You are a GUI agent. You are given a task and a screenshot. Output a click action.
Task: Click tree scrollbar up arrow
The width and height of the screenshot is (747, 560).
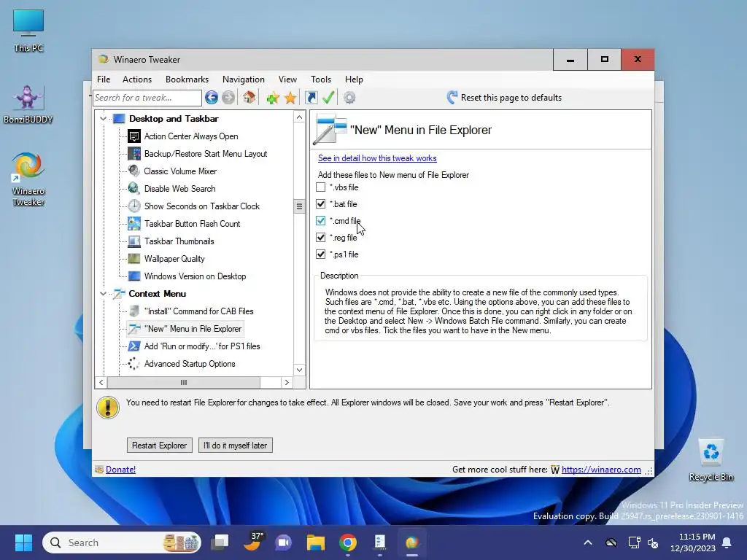(299, 117)
